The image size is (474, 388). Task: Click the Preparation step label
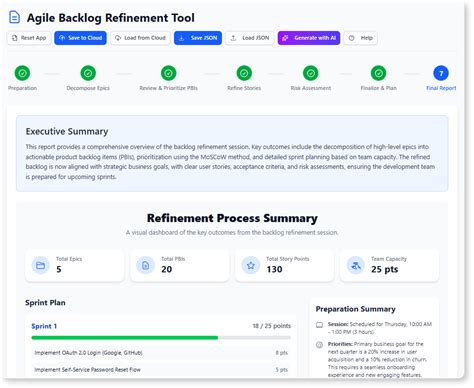click(x=22, y=88)
